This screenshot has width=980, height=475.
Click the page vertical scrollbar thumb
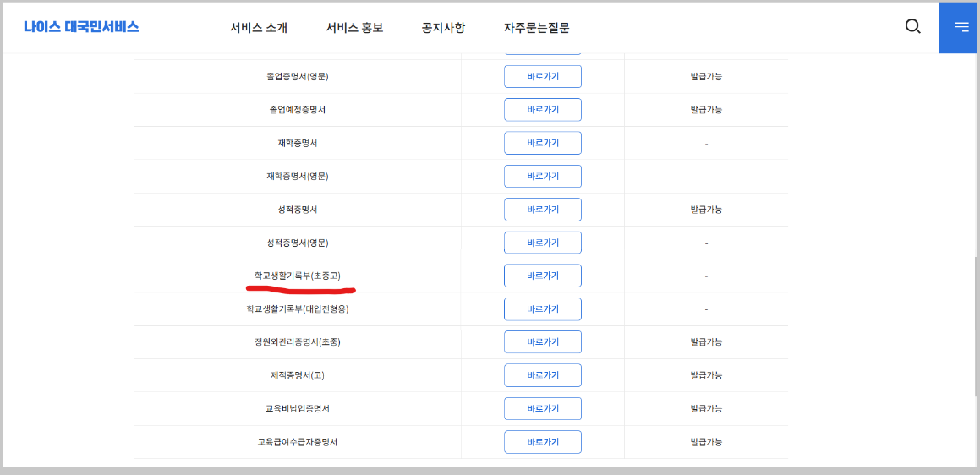pos(976,325)
